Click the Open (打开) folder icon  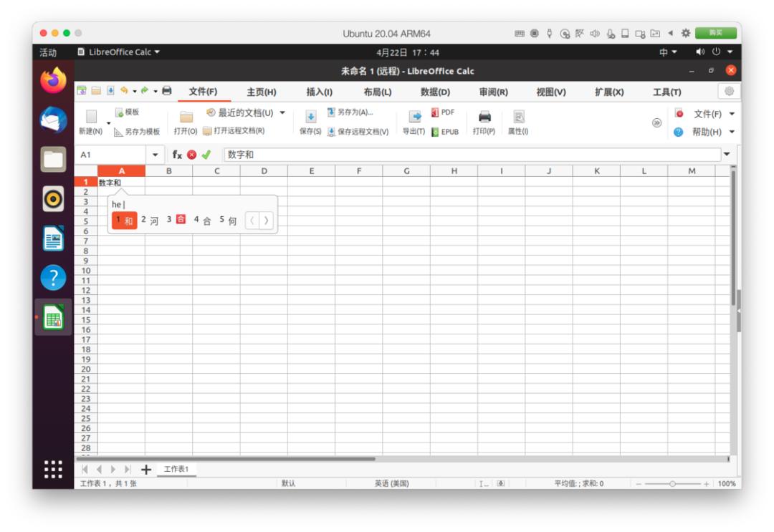click(x=186, y=117)
